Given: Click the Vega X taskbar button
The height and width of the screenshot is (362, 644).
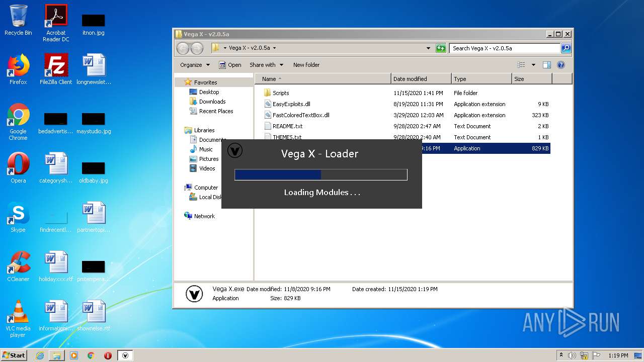Looking at the screenshot, I should pos(125,355).
